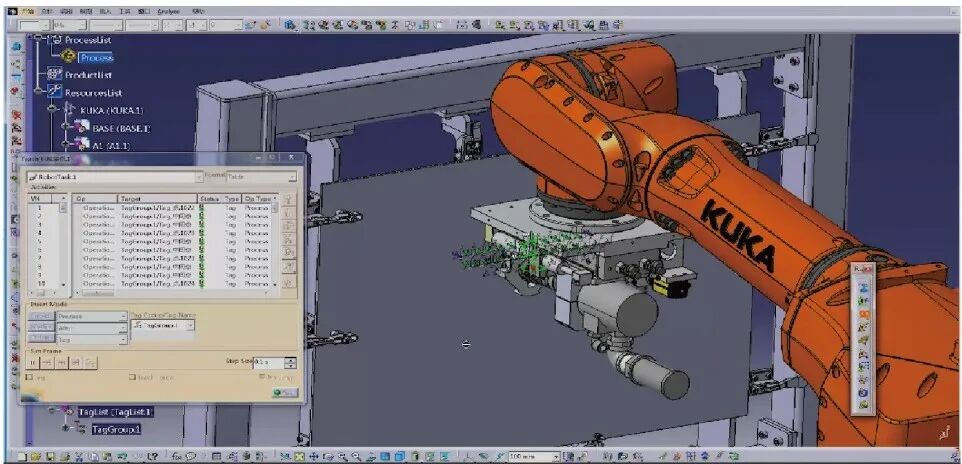Click the first Insert Mode button
Screen dimensions: 962x464
pyautogui.click(x=40, y=316)
